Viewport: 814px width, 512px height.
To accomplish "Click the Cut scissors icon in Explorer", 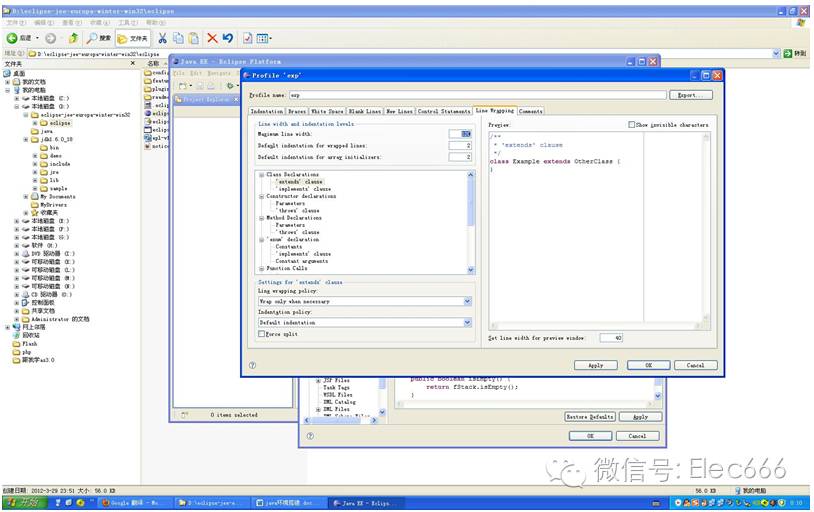I will 162,38.
